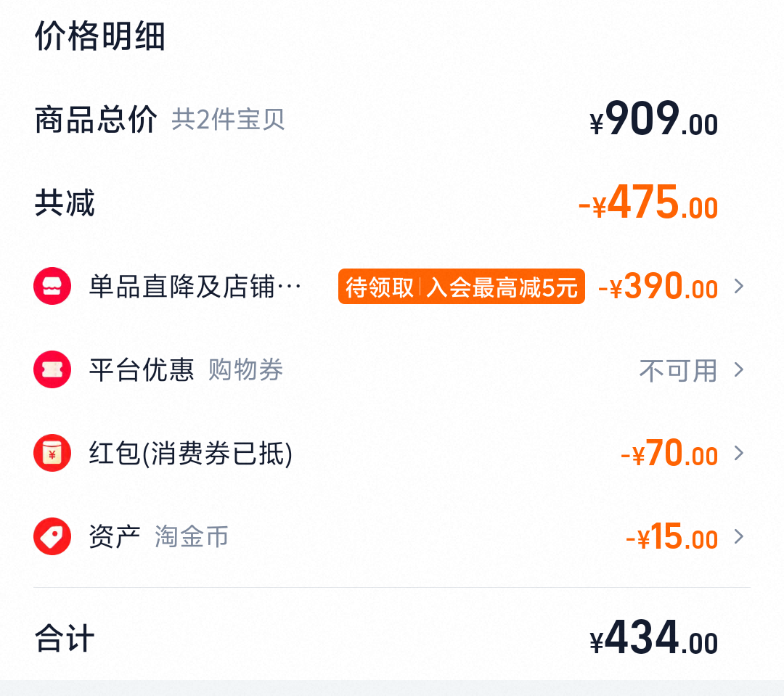
Task: Open the 单品直降及店铺 discount details
Action: click(195, 287)
